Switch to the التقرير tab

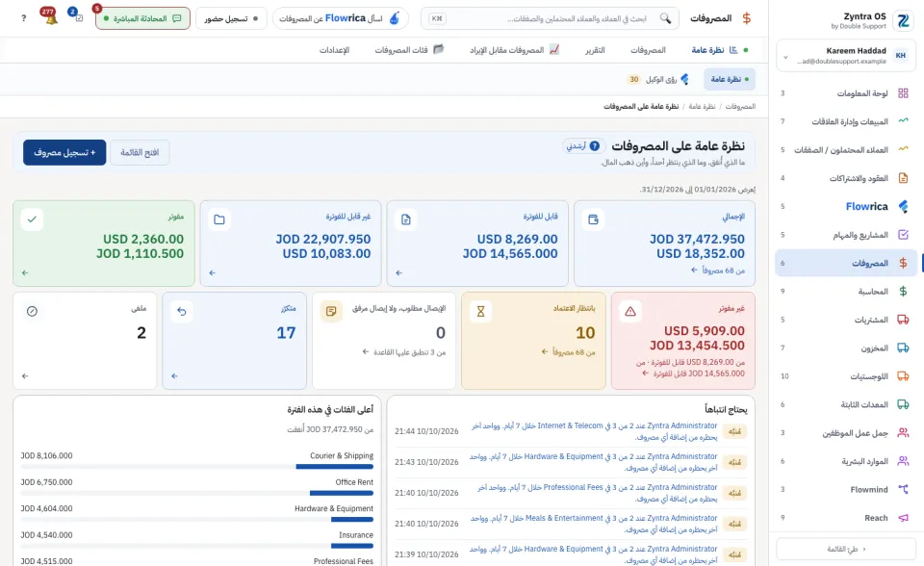(595, 50)
